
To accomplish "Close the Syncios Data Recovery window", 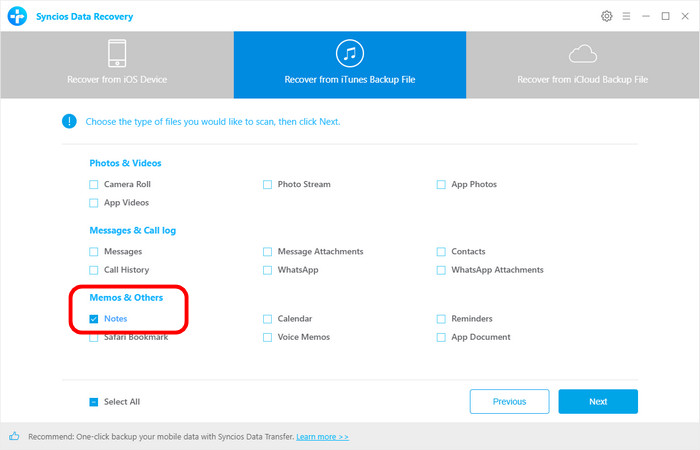I will pos(685,17).
